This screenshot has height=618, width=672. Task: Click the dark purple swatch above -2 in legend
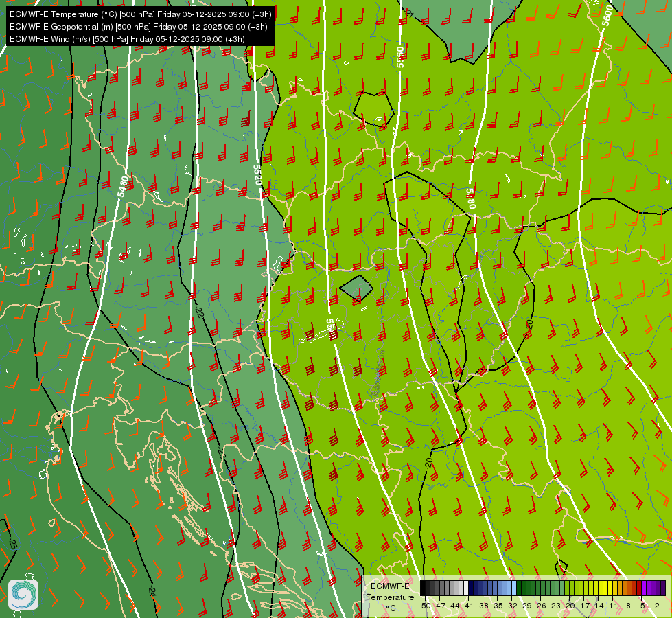tap(664, 588)
